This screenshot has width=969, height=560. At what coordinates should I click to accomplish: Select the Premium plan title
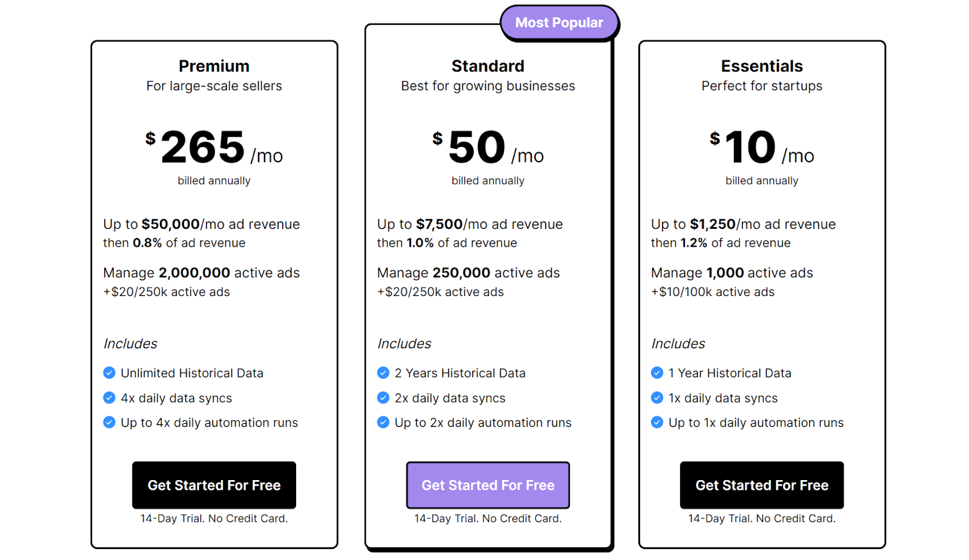click(x=214, y=66)
